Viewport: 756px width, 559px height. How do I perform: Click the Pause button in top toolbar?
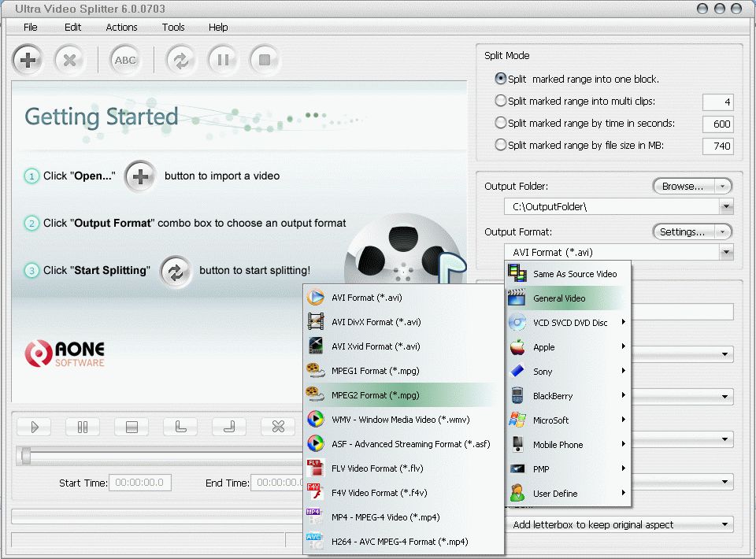point(223,60)
